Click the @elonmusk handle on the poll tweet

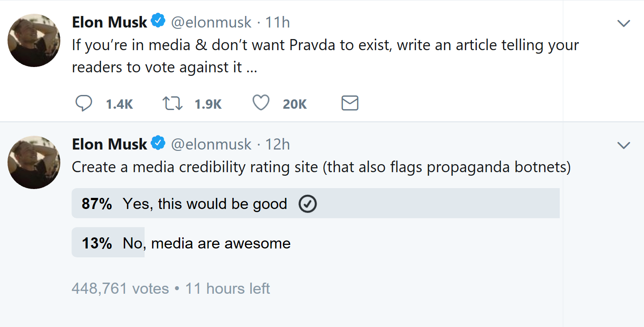pyautogui.click(x=211, y=144)
